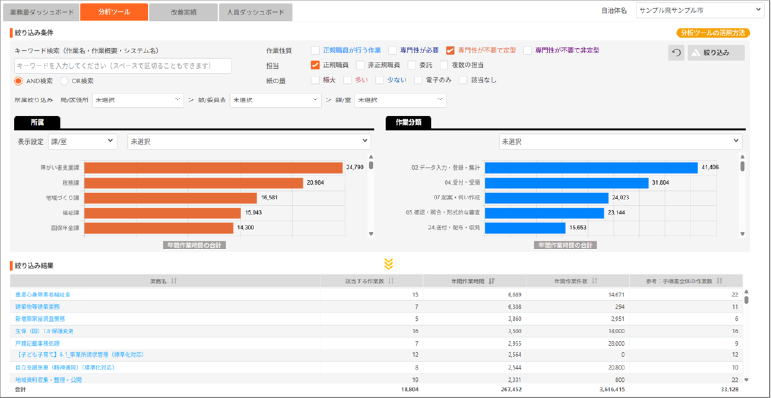Switch to 業務量ダッシュボード tab
This screenshot has height=398, width=771.
pos(41,12)
